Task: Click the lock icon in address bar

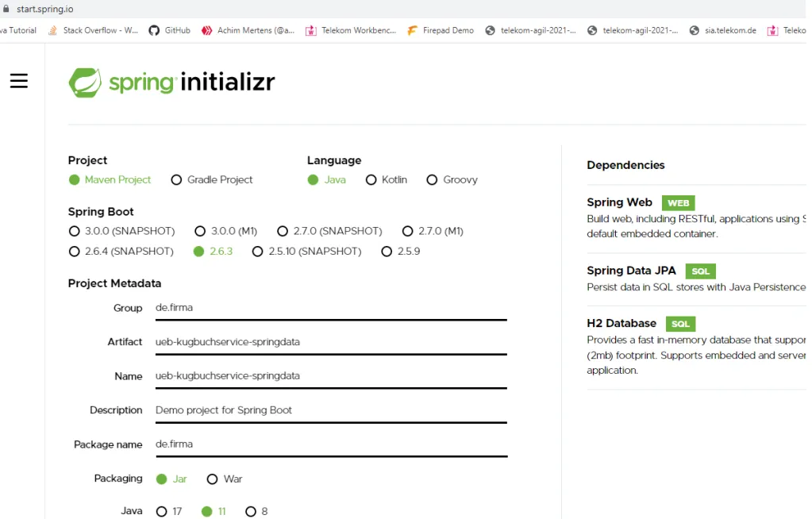Action: (x=6, y=9)
